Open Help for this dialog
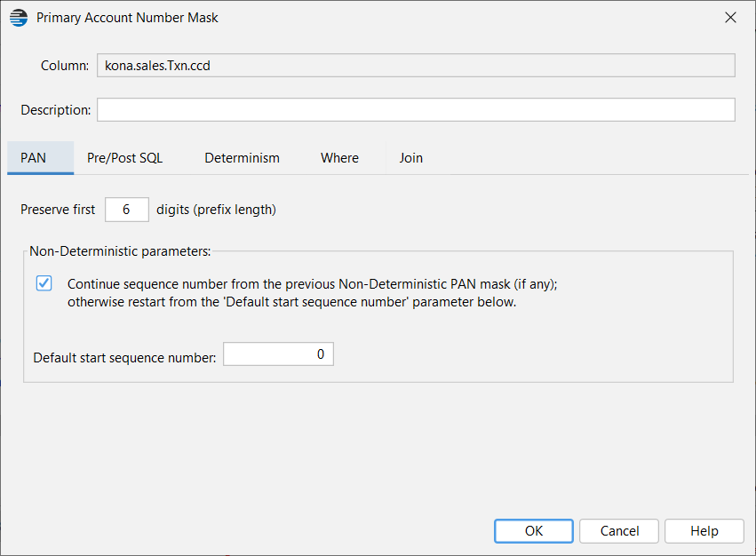The image size is (756, 556). (x=704, y=531)
